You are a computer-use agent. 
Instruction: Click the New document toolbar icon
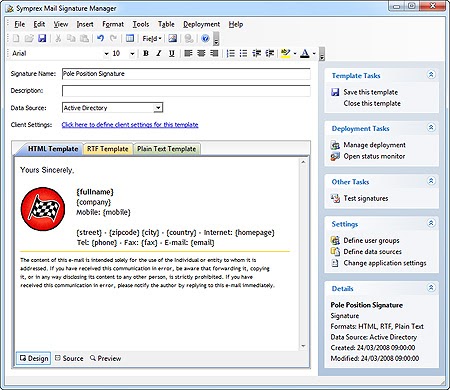tap(16, 38)
